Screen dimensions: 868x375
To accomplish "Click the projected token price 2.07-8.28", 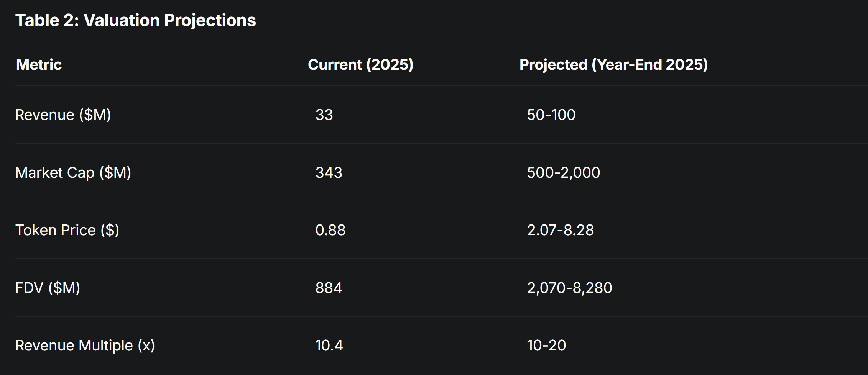I will click(x=561, y=230).
